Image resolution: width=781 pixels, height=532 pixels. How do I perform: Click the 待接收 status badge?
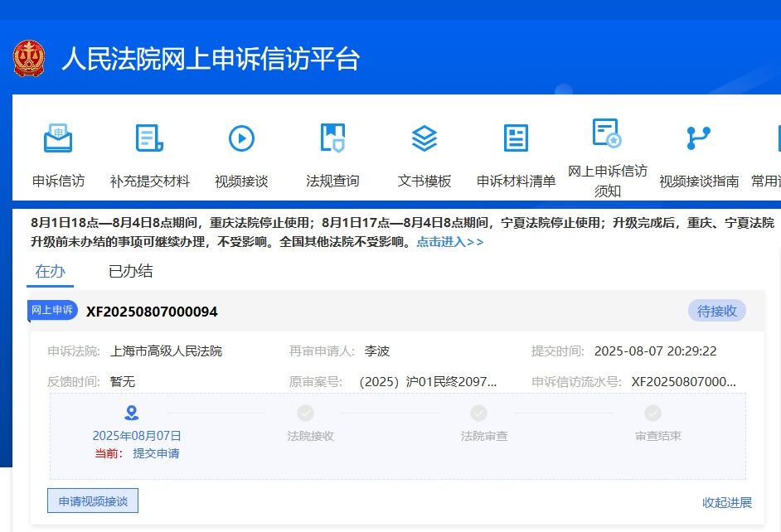point(716,312)
